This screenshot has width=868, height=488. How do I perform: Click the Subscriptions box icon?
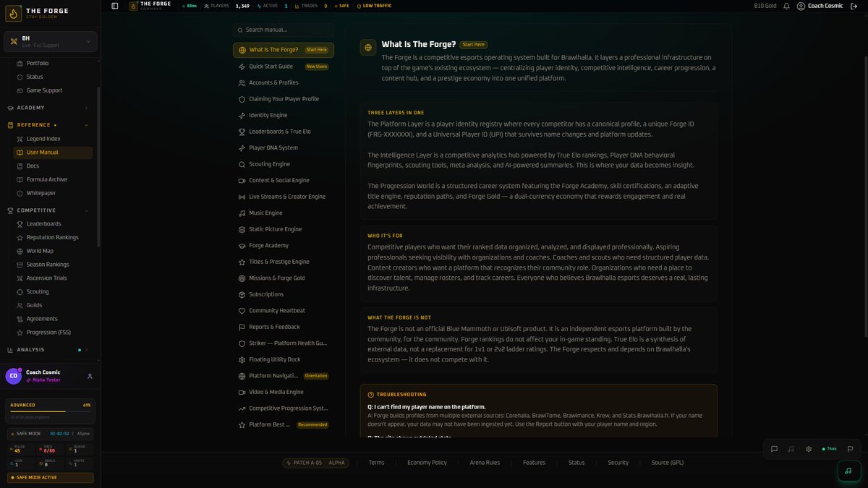(x=242, y=294)
